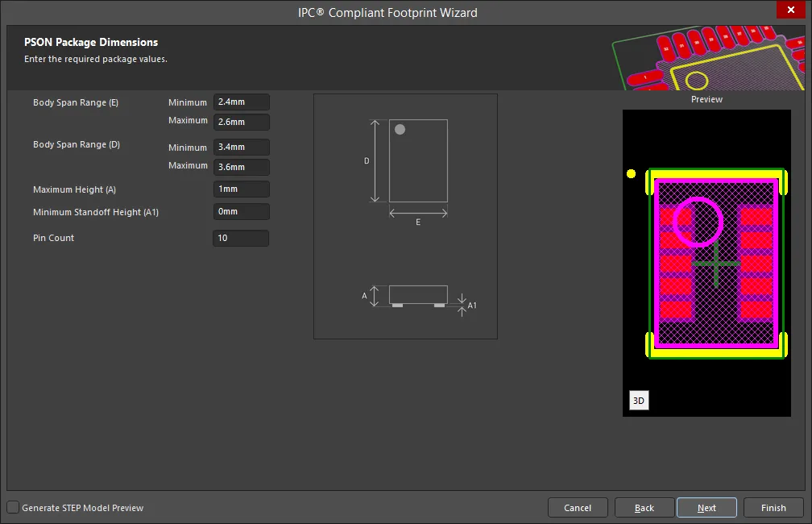Click the package dimension diagram

405,217
